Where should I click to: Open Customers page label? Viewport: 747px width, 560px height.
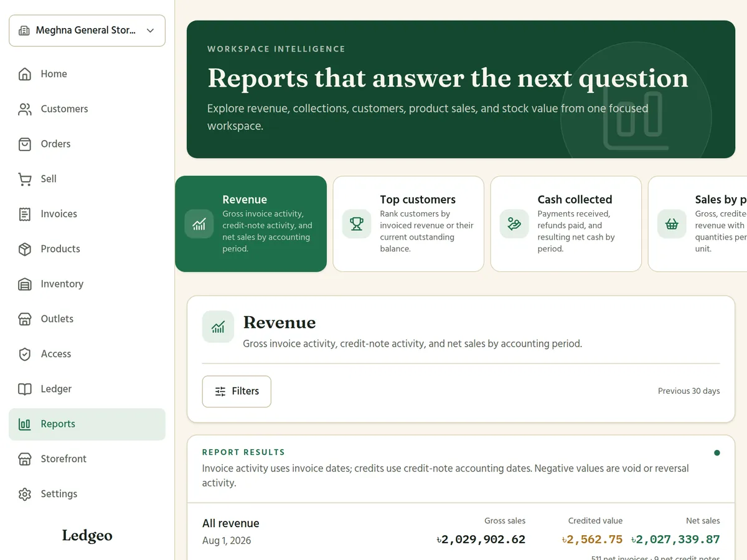point(65,109)
